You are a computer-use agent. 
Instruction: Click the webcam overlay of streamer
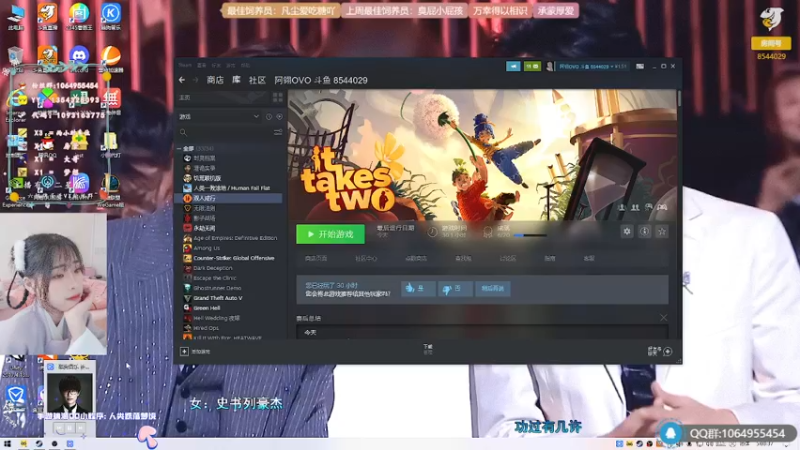coord(53,284)
